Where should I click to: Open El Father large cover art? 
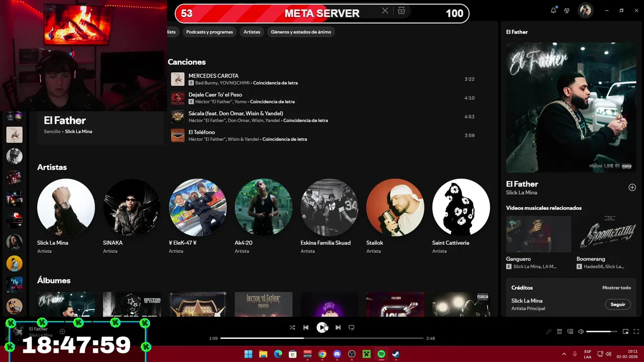click(571, 108)
